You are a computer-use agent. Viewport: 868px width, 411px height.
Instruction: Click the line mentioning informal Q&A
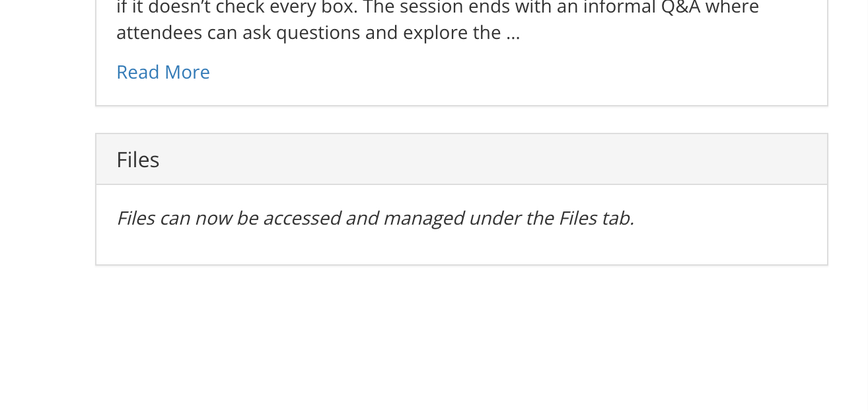tap(437, 8)
